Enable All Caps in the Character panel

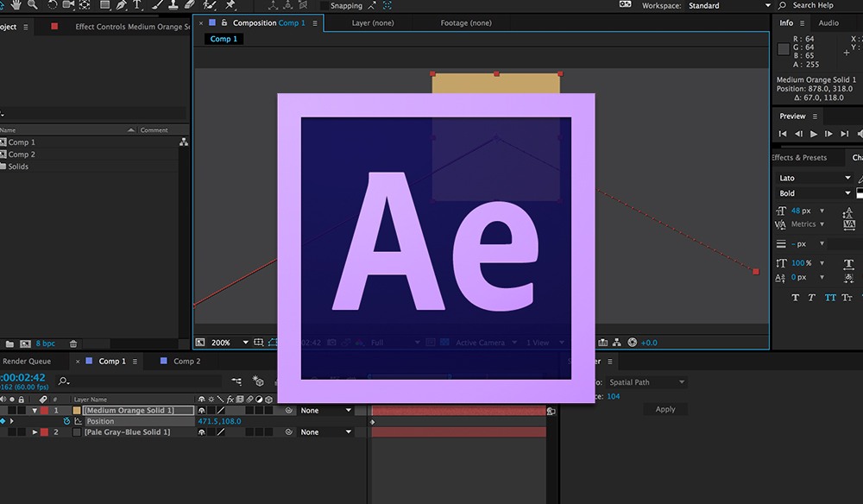pos(828,297)
